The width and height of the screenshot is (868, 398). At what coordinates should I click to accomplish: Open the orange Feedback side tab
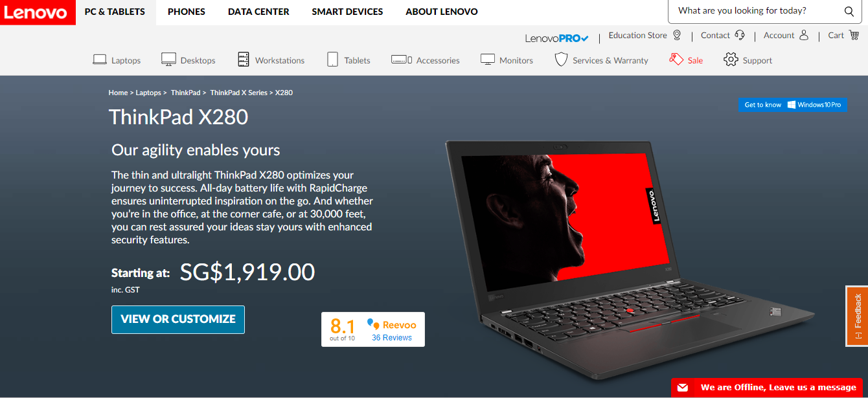[857, 316]
